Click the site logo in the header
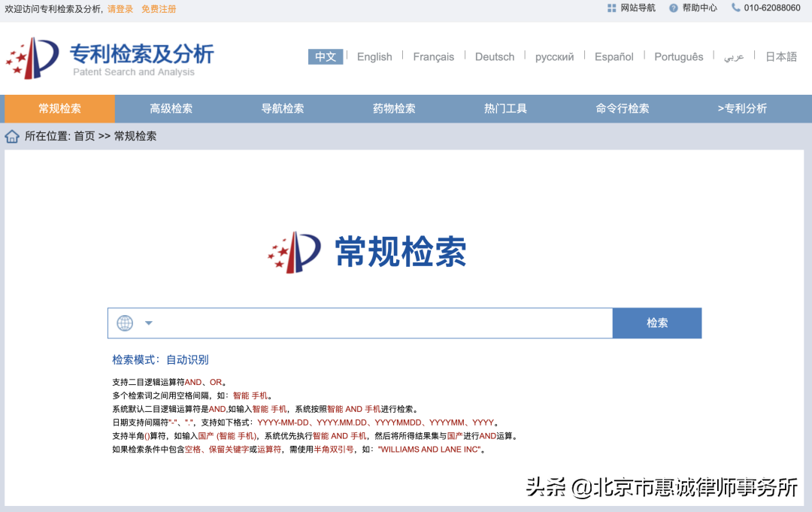The image size is (812, 512). pyautogui.click(x=32, y=58)
